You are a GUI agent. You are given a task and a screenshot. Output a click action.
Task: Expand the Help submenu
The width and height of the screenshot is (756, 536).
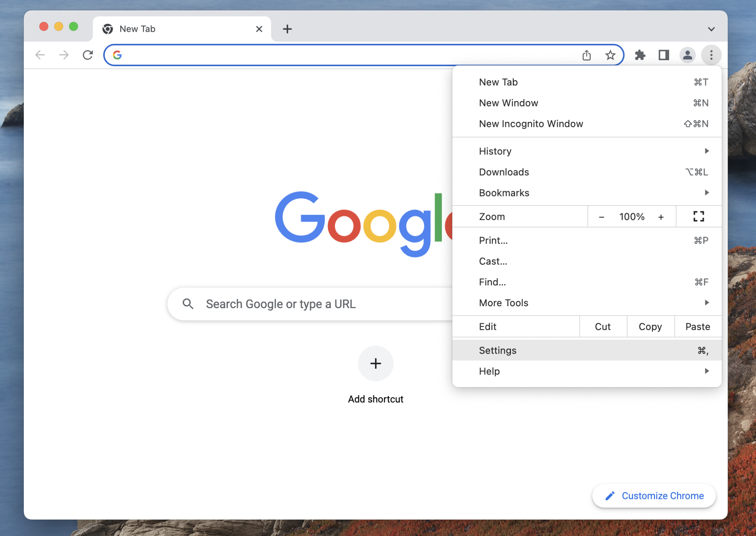coord(587,371)
